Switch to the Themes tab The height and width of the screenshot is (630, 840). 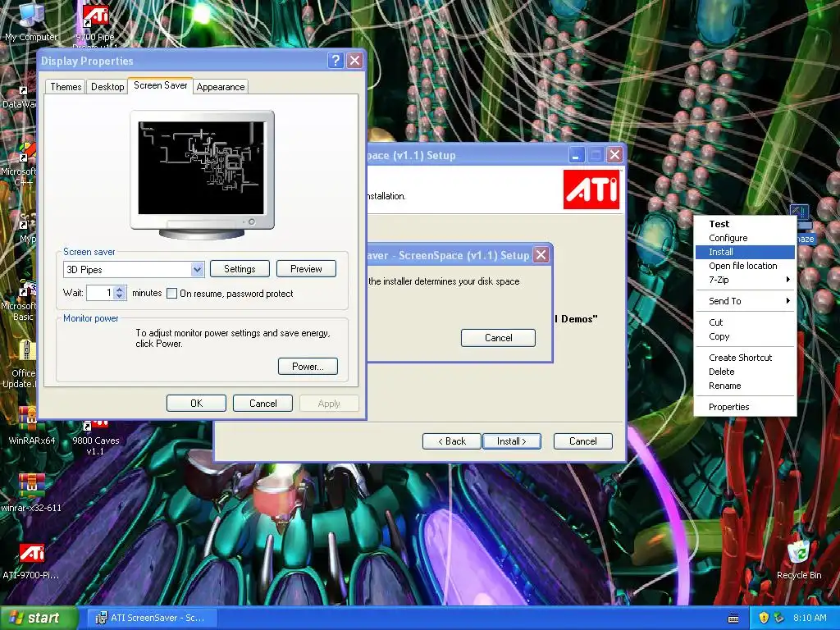(x=66, y=87)
